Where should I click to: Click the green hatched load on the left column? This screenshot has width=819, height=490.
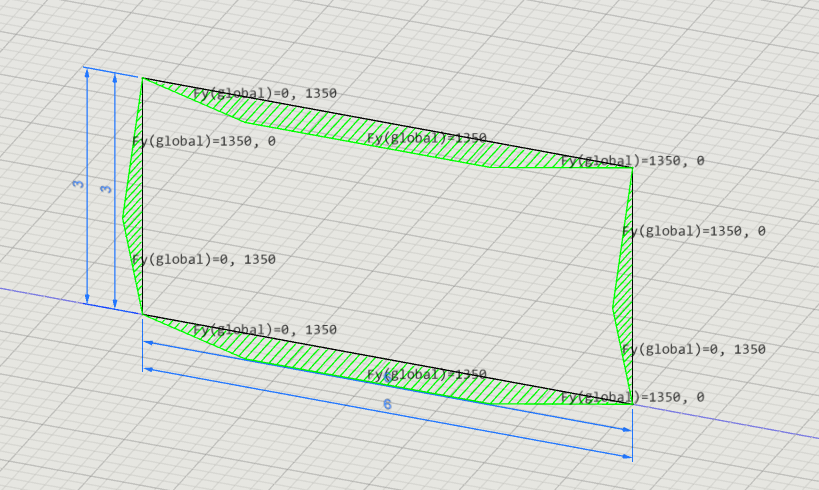pyautogui.click(x=134, y=209)
